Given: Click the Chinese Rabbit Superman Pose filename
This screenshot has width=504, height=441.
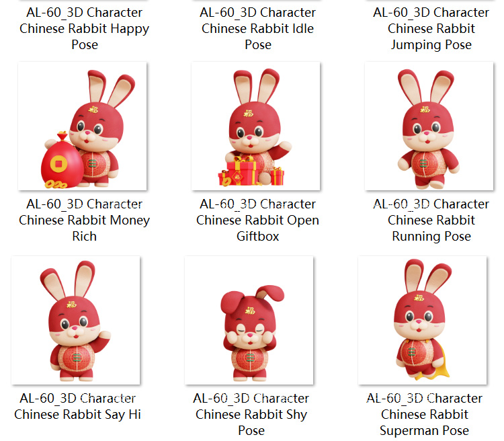Looking at the screenshot, I should 424,414.
